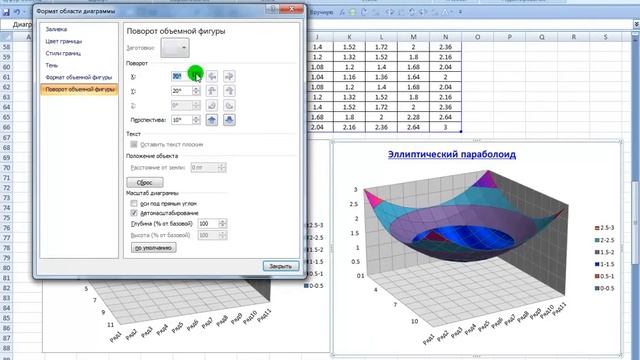Open 'Цвет границы' section
640x360 pixels.
pos(64,41)
